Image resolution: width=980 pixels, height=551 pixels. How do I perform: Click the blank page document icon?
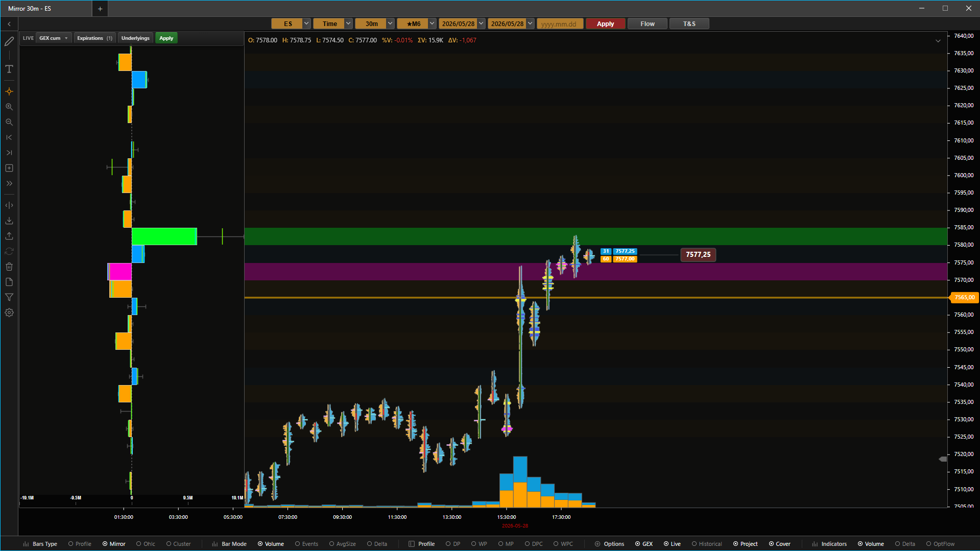click(9, 282)
